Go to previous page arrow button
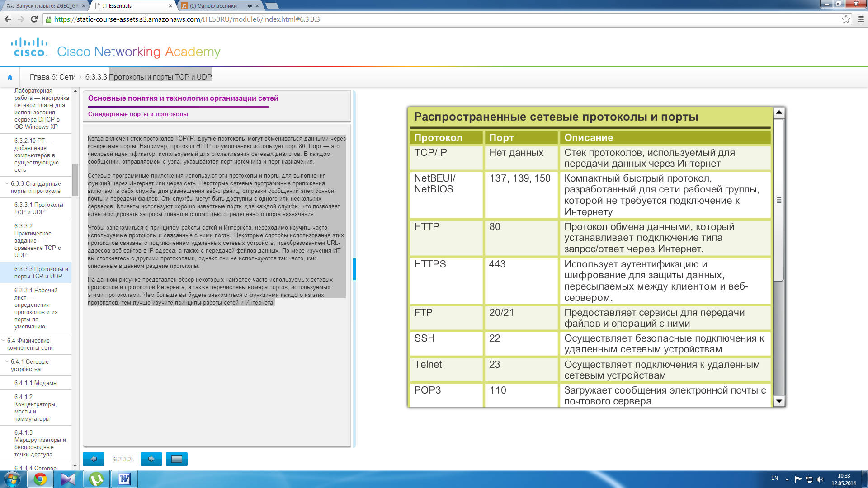Screen dimensions: 868x488 point(94,459)
